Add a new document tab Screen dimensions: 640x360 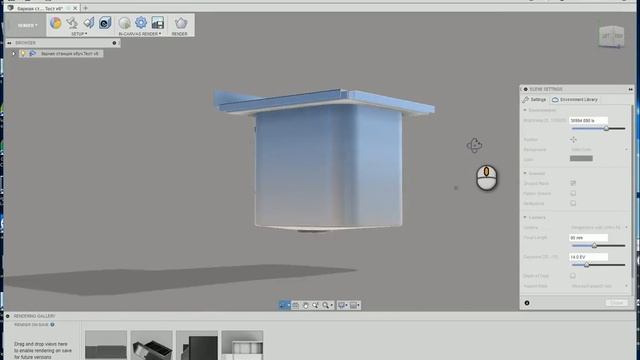coord(85,8)
